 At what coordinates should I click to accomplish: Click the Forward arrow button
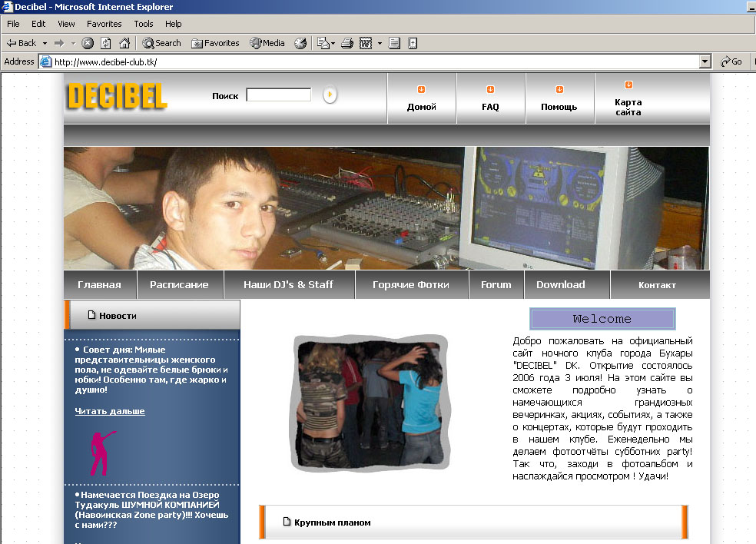click(x=59, y=43)
